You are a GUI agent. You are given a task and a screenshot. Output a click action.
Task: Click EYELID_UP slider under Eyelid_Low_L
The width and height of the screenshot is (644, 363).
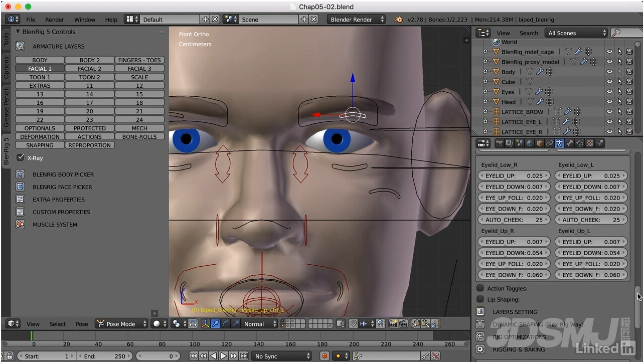pos(591,175)
